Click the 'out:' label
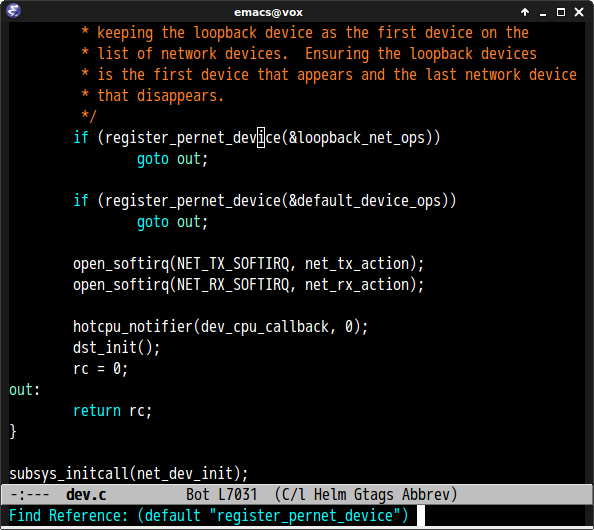Viewport: 594px width, 530px height. [24, 389]
